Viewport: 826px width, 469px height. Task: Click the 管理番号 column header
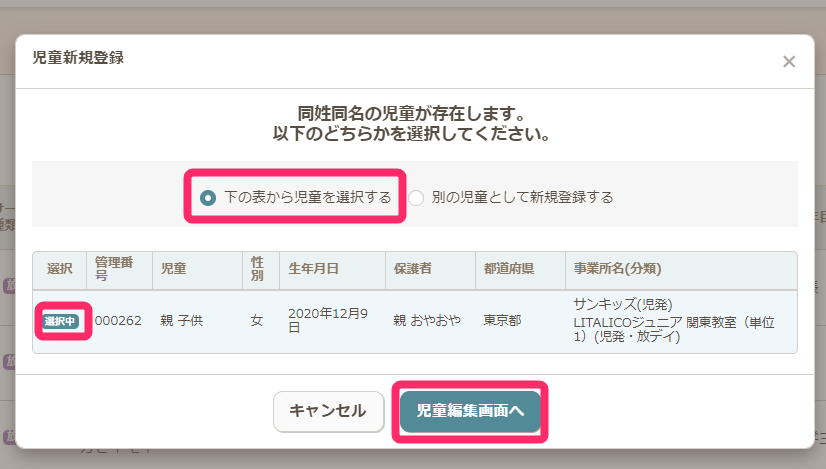pos(114,269)
